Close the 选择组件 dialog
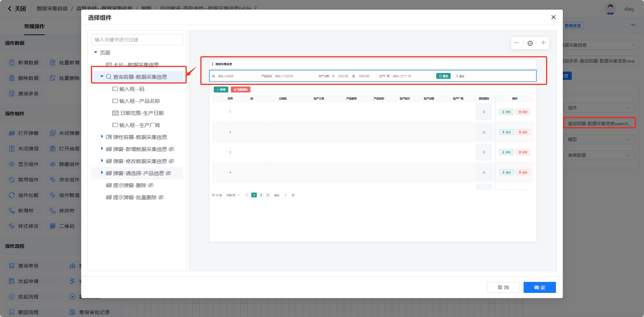The image size is (644, 317). pyautogui.click(x=553, y=17)
